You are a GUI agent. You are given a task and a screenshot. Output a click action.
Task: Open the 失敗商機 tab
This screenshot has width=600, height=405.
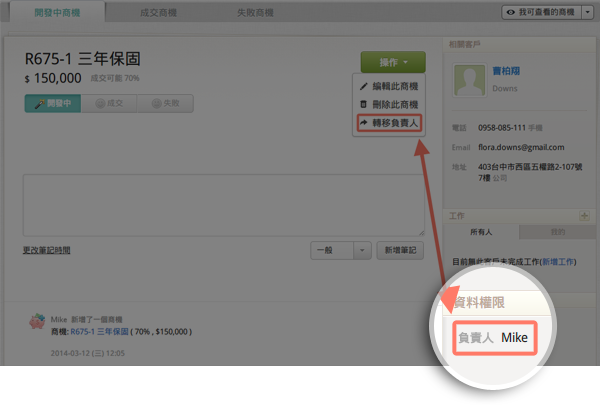255,13
